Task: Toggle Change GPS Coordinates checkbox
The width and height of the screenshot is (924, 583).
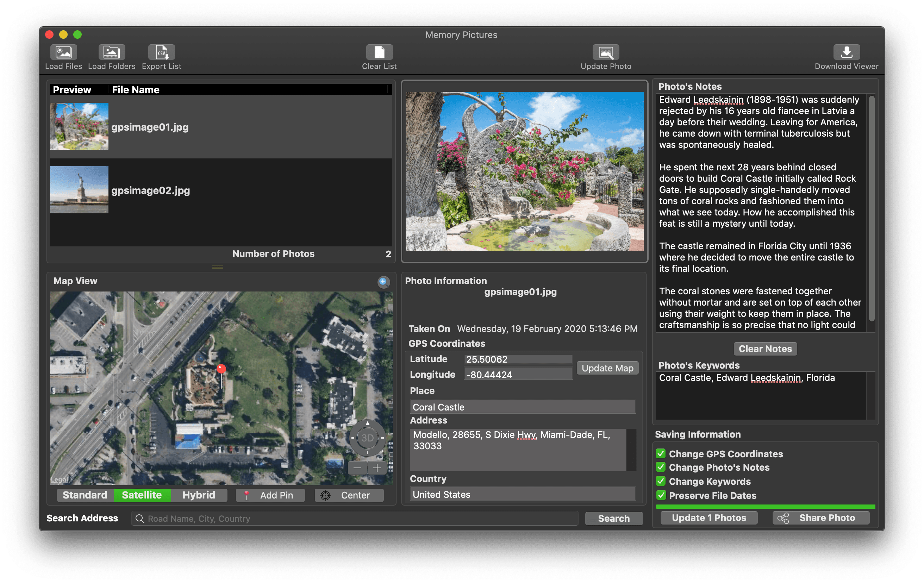Action: [x=660, y=454]
